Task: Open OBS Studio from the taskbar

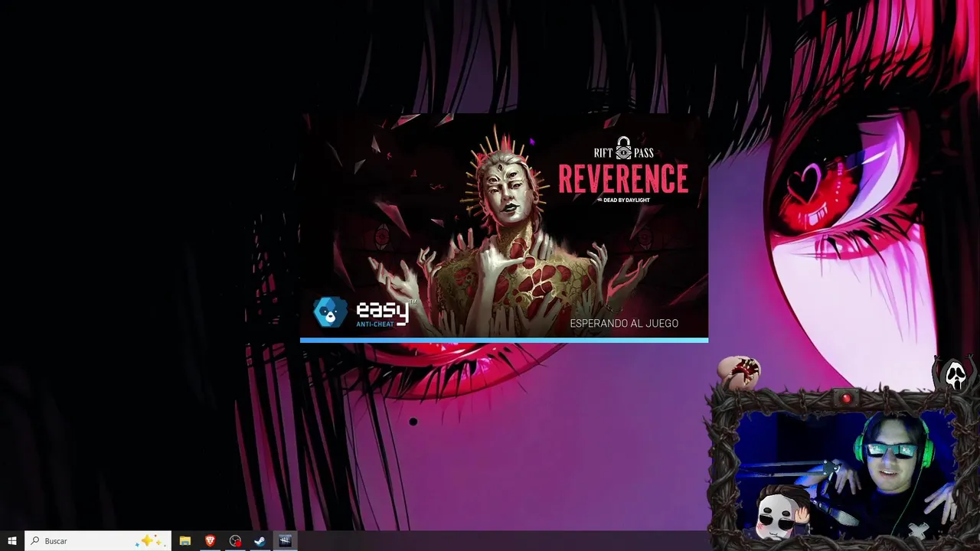Action: 235,541
